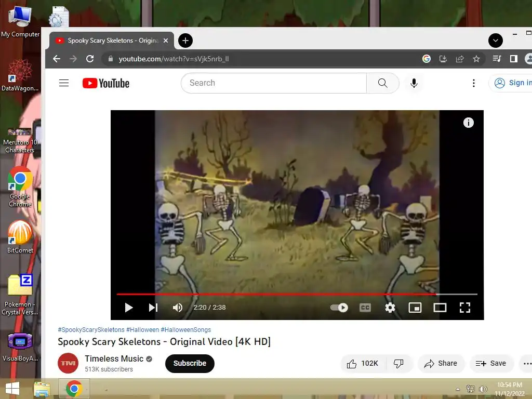
Task: Reload the YouTube page
Action: click(90, 59)
